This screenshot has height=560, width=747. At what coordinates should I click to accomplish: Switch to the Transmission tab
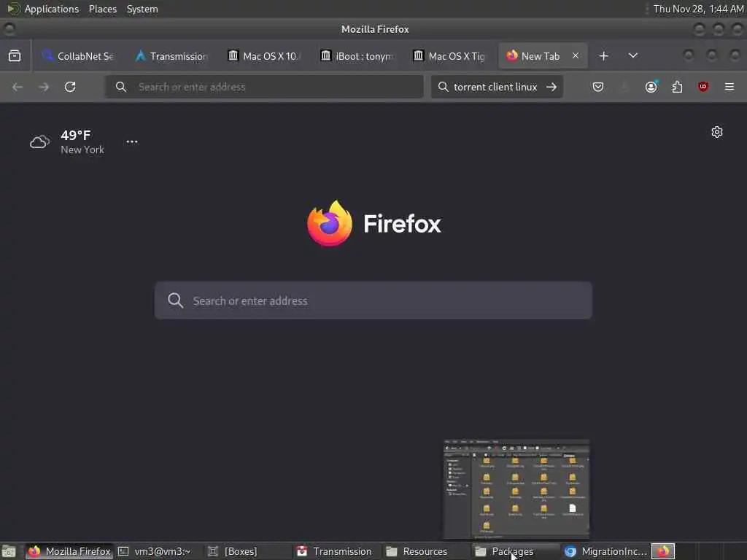pos(171,55)
